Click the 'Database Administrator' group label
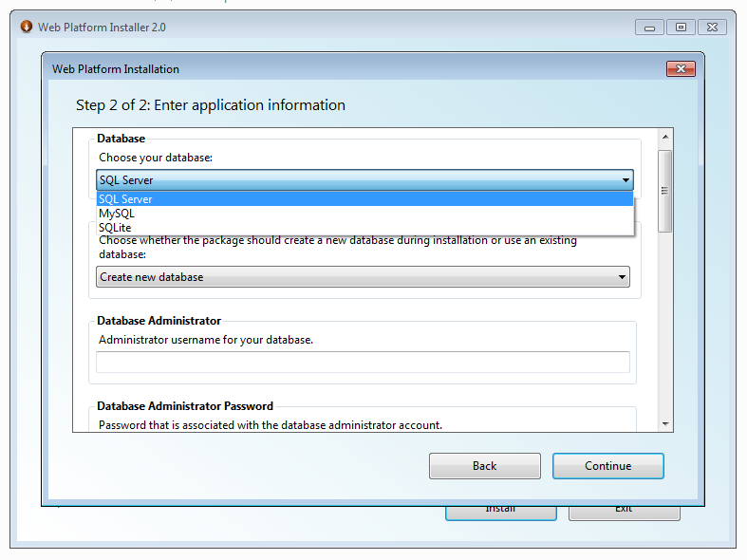Viewport: 747px width, 560px height. [159, 321]
